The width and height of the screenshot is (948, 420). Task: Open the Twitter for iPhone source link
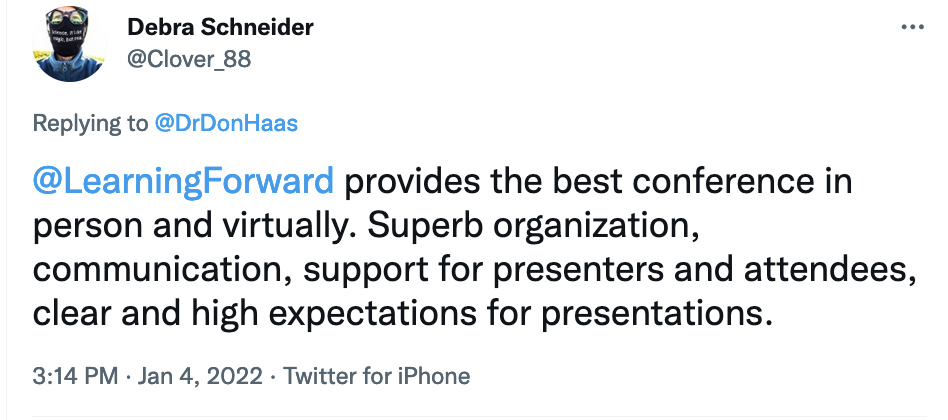(x=377, y=376)
